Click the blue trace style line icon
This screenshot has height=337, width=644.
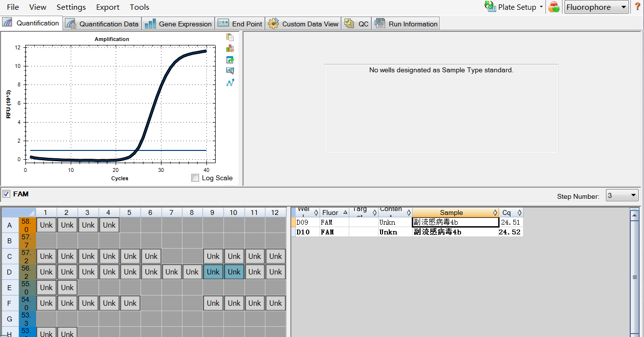(x=230, y=83)
